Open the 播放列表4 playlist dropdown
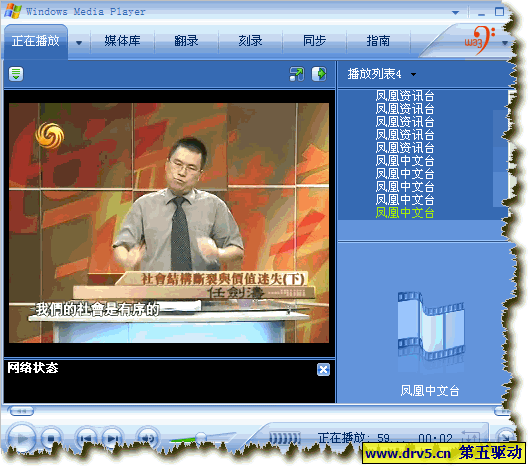The image size is (529, 467). click(x=413, y=74)
